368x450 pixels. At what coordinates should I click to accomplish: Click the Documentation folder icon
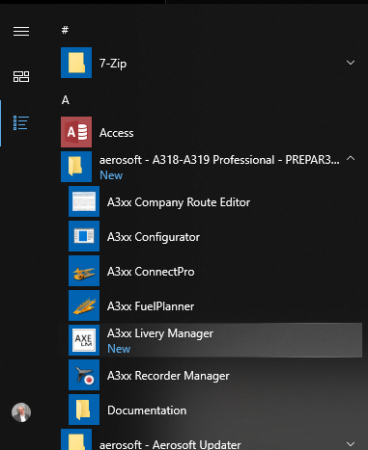(84, 409)
